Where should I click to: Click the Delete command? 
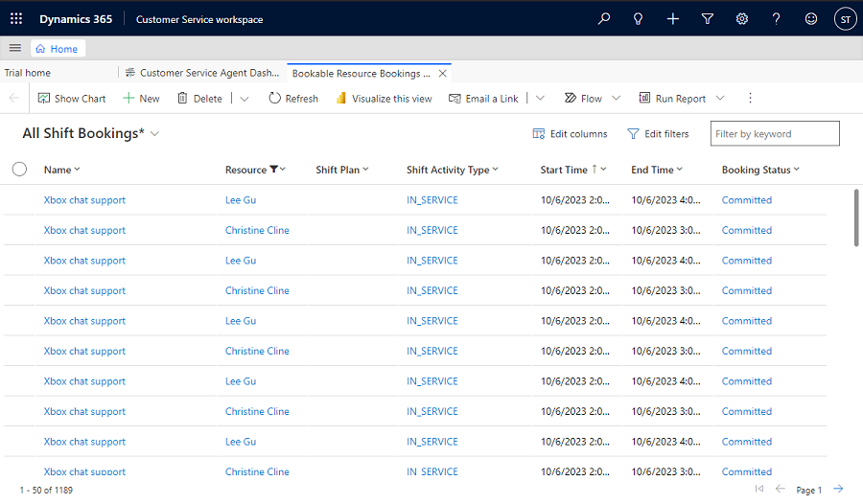[199, 99]
